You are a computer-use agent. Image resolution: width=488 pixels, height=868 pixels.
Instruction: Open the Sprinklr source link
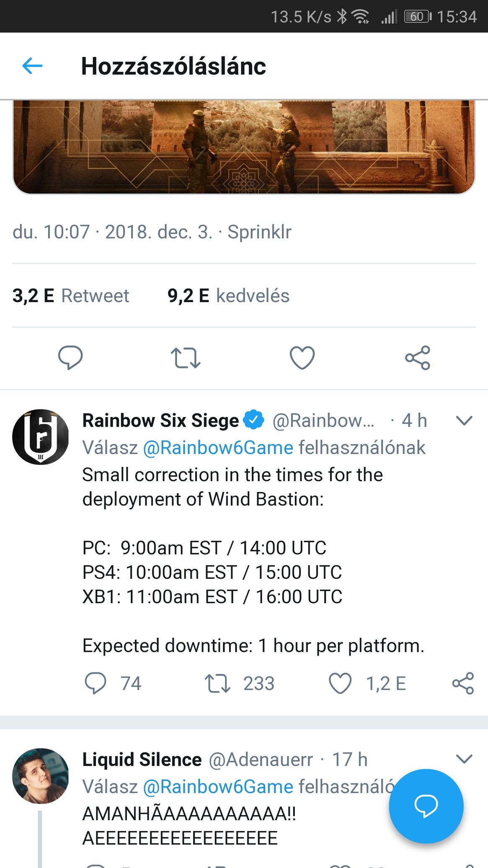point(259,232)
